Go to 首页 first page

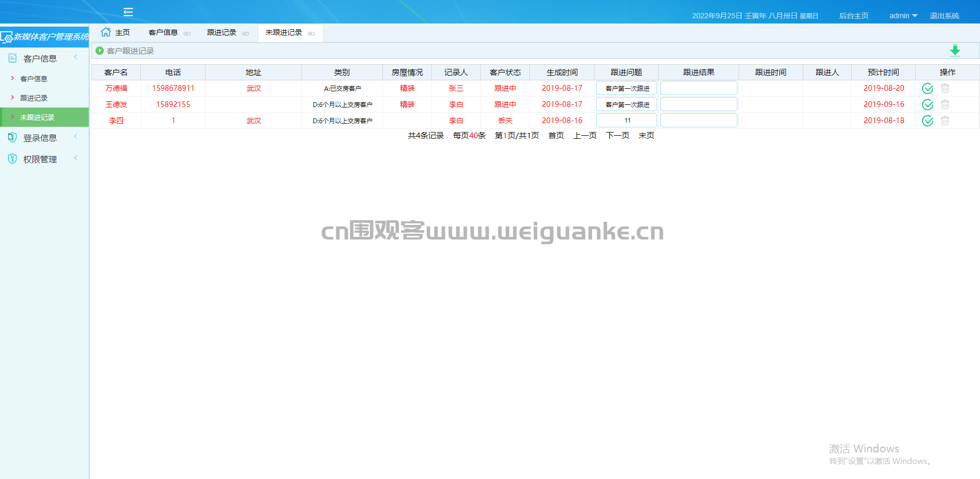tap(556, 136)
